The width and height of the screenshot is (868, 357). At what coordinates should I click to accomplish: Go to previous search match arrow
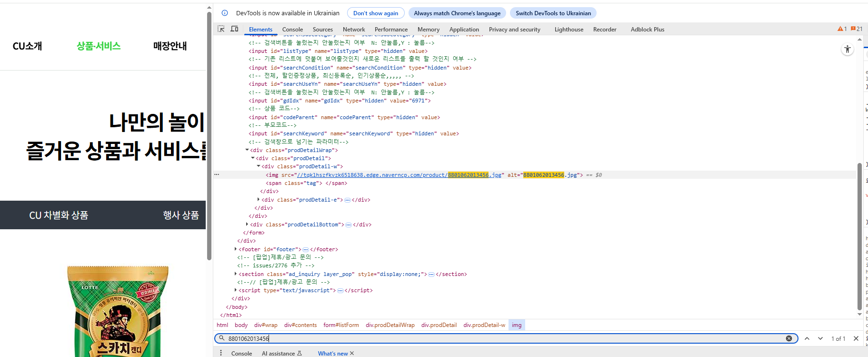click(807, 338)
